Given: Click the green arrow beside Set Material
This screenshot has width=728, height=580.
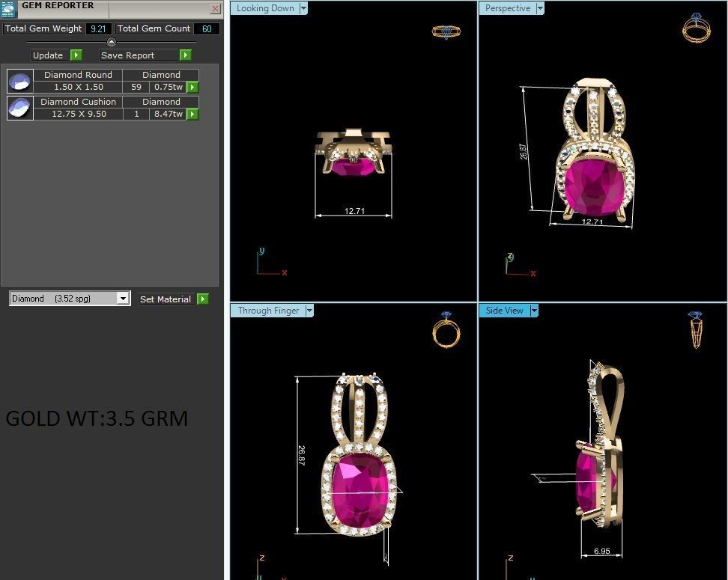Looking at the screenshot, I should [x=202, y=299].
